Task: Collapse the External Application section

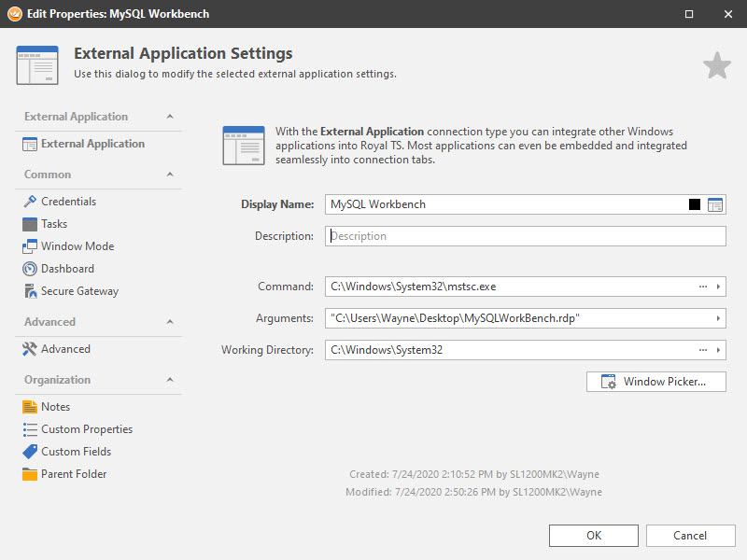Action: pyautogui.click(x=170, y=117)
